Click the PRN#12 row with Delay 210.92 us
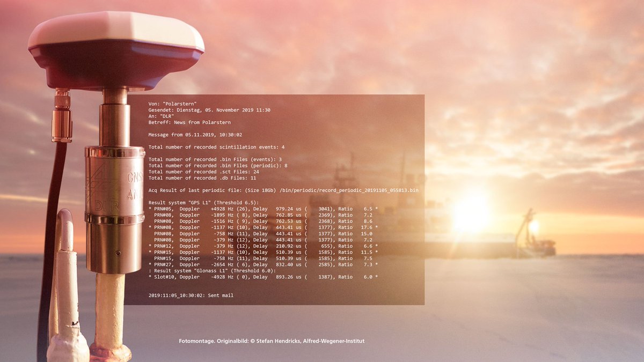 tap(263, 246)
